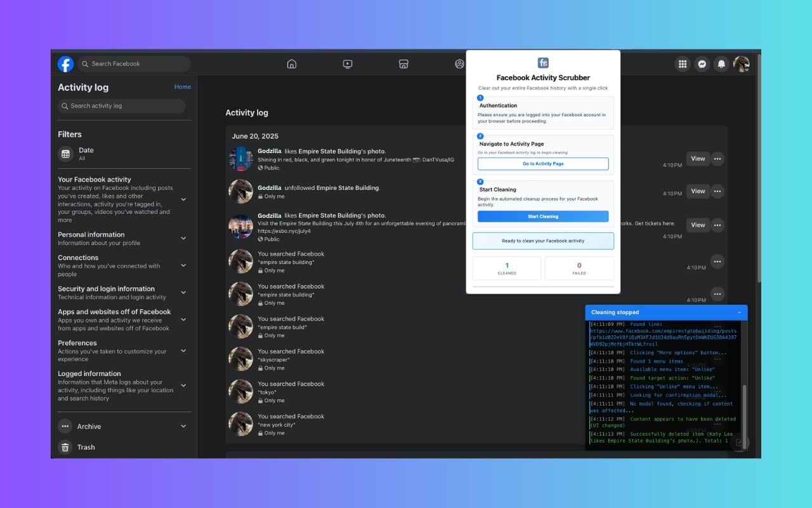
Task: Open the Marketplace icon
Action: click(x=403, y=63)
